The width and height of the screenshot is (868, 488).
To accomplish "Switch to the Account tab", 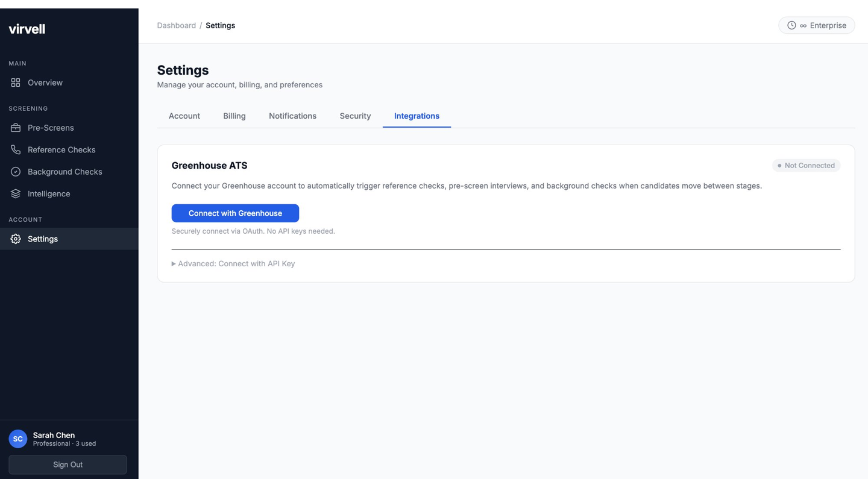I will (x=184, y=116).
